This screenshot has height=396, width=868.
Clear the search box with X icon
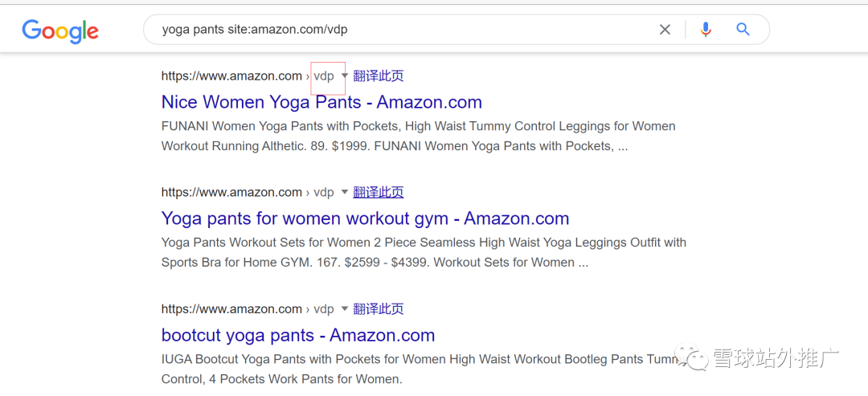(x=665, y=30)
